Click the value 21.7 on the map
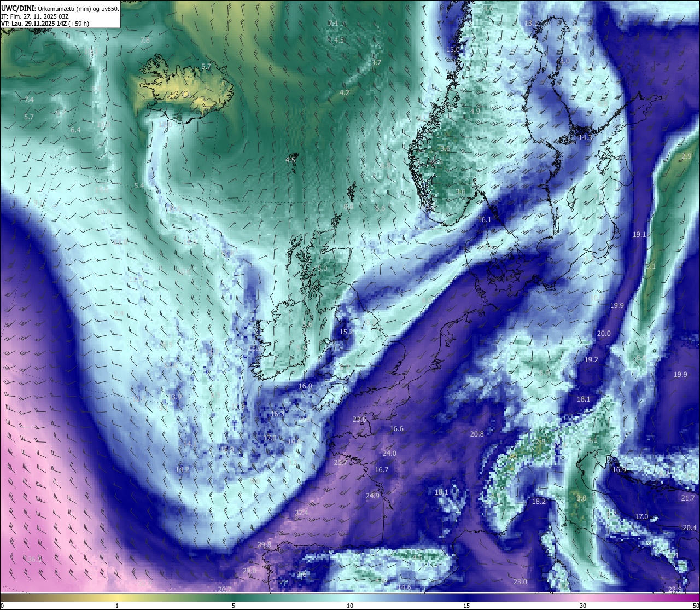 click(688, 498)
